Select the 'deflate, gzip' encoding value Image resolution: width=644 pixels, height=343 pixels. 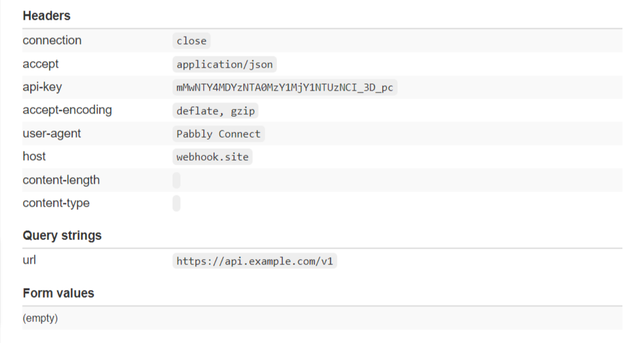(x=216, y=110)
